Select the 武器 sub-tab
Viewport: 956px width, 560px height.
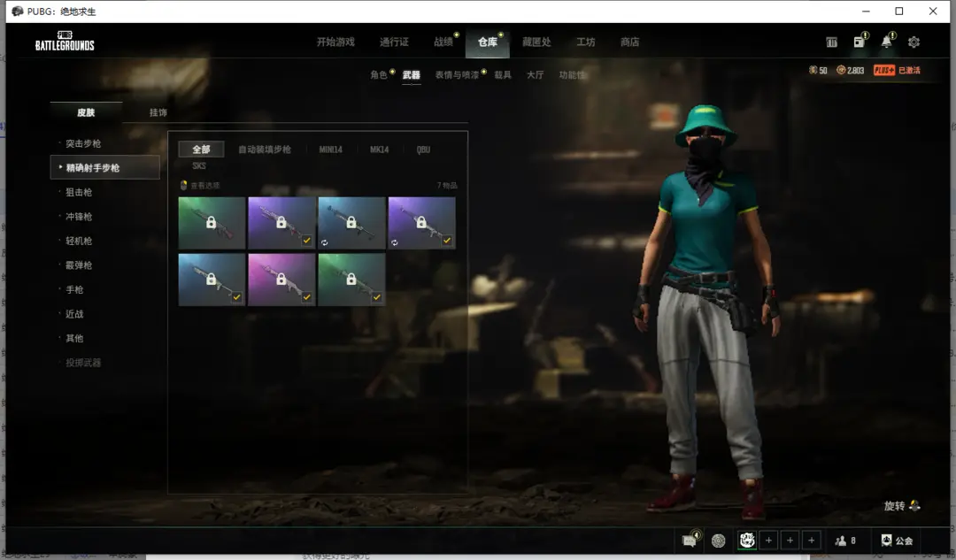tap(411, 75)
